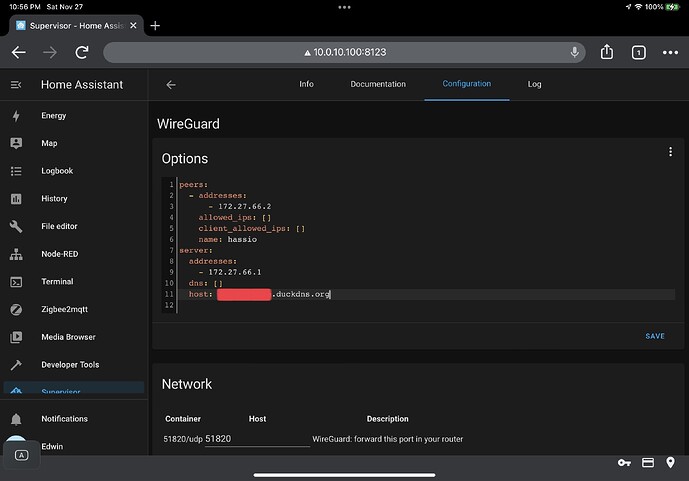Click the 51820/udp container port text
Viewport: 689px width, 481px height.
(x=183, y=439)
